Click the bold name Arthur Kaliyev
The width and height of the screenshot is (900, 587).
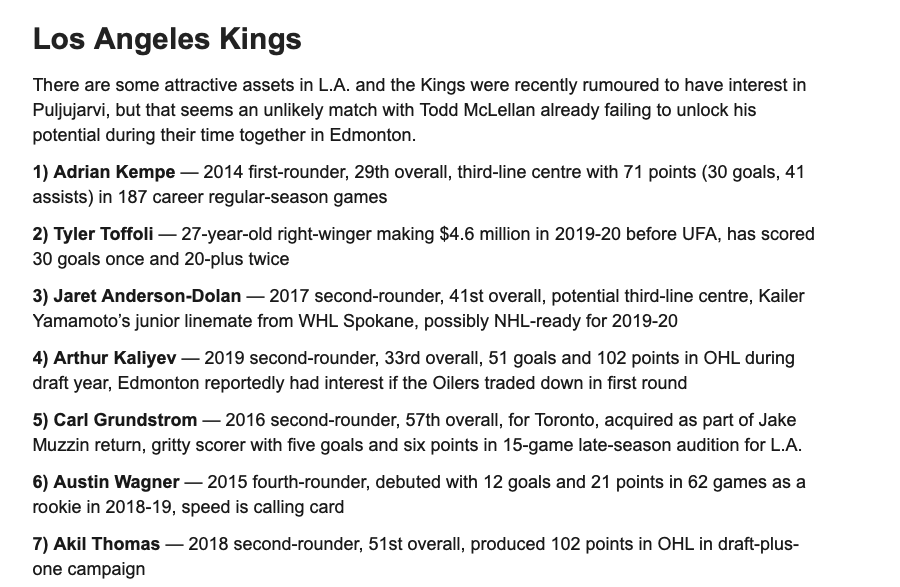[115, 358]
